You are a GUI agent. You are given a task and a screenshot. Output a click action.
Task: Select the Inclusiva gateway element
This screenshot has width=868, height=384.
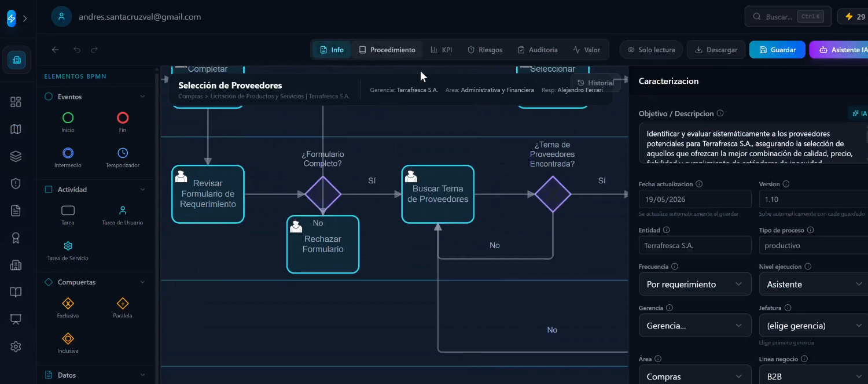pos(68,343)
